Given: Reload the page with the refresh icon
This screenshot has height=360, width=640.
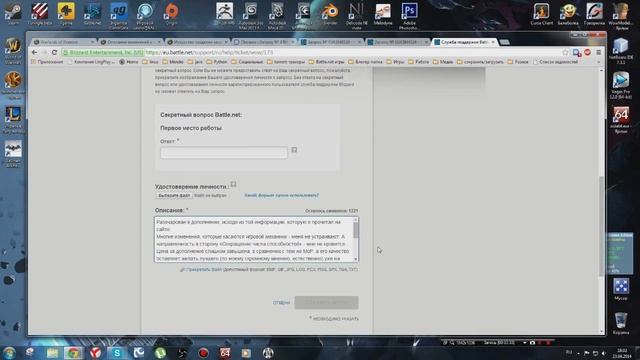Looking at the screenshot, I should tap(54, 52).
